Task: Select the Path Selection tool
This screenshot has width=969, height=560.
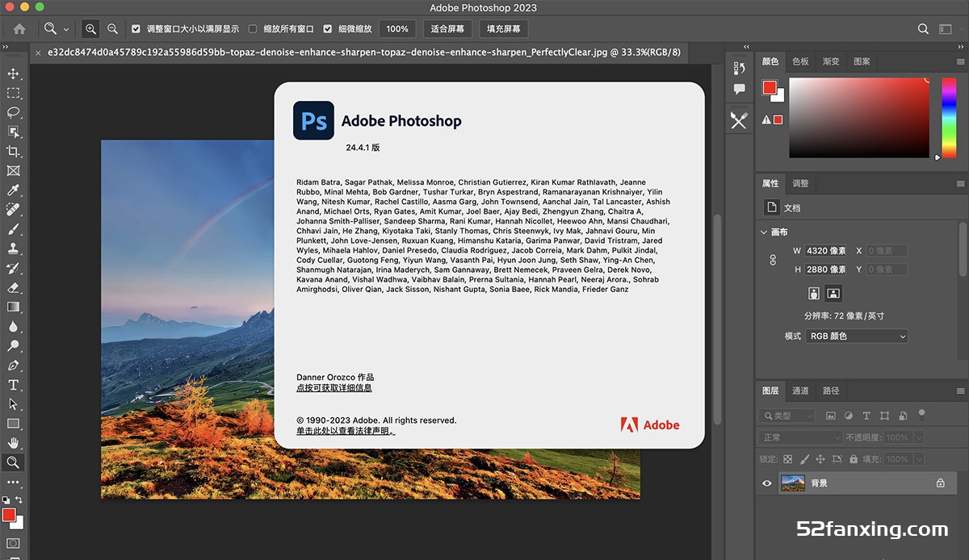Action: click(13, 404)
